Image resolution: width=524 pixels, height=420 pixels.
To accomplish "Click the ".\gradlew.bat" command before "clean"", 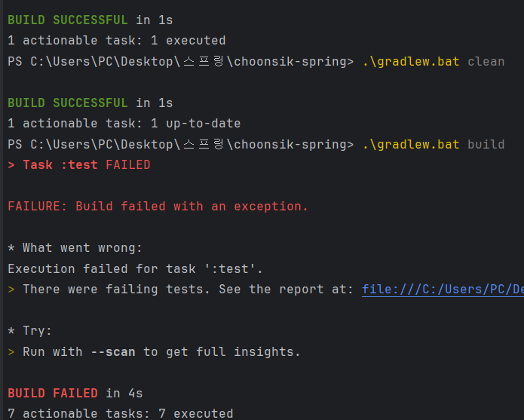I will click(410, 61).
